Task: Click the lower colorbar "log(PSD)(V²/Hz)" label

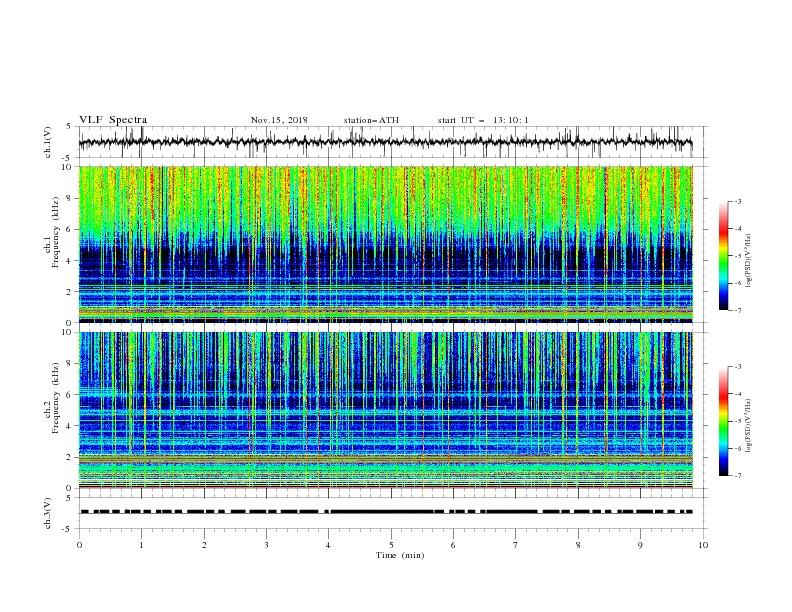Action: pyautogui.click(x=750, y=425)
